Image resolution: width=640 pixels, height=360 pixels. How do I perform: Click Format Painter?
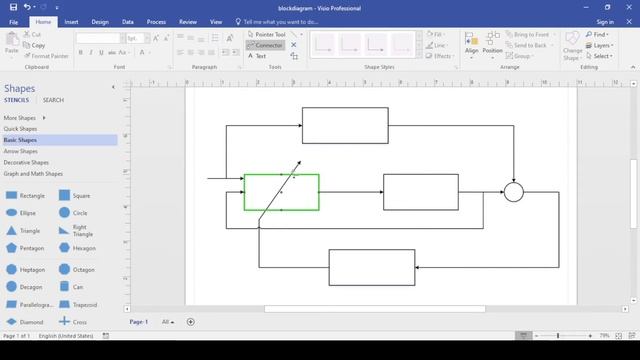pos(46,56)
